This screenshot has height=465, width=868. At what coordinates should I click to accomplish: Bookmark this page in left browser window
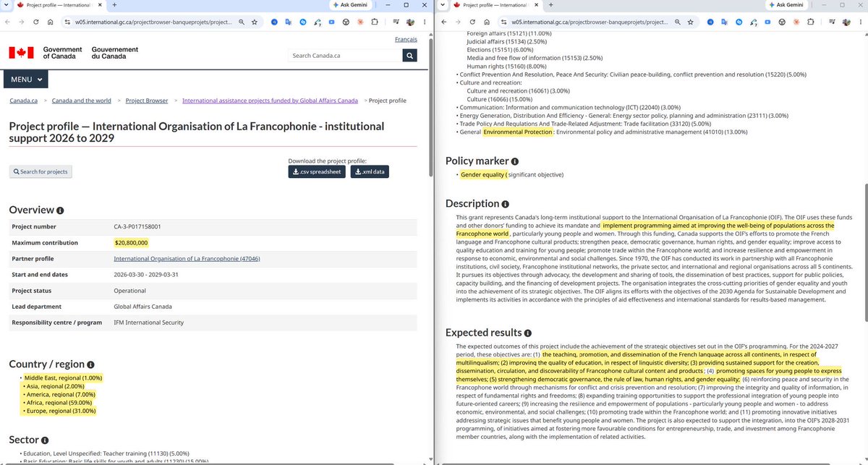pyautogui.click(x=255, y=22)
